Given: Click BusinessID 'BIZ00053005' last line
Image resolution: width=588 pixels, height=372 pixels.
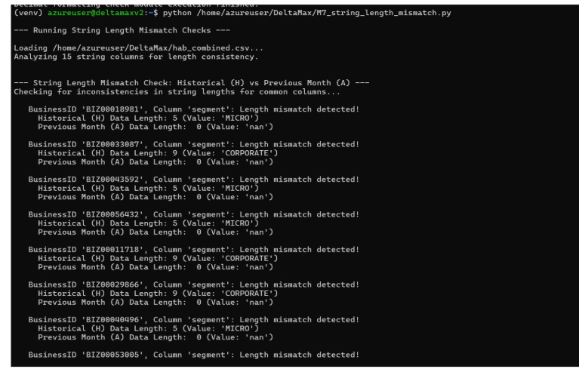Looking at the screenshot, I should click(x=193, y=355).
